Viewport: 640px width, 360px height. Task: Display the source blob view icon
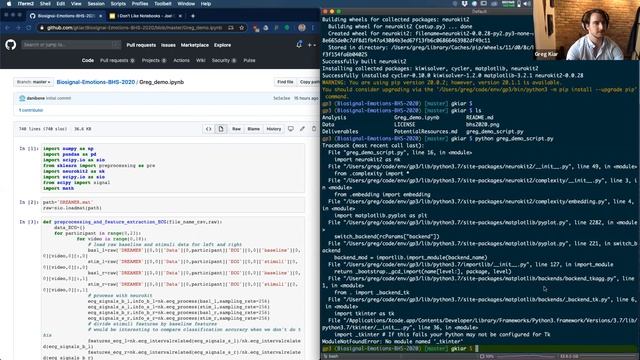coord(209,129)
